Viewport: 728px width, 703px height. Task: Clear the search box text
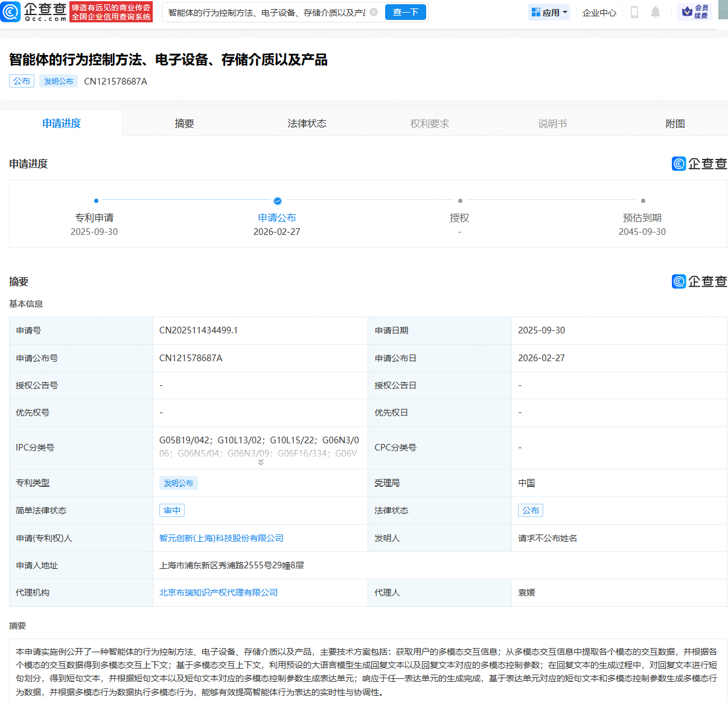(x=374, y=12)
